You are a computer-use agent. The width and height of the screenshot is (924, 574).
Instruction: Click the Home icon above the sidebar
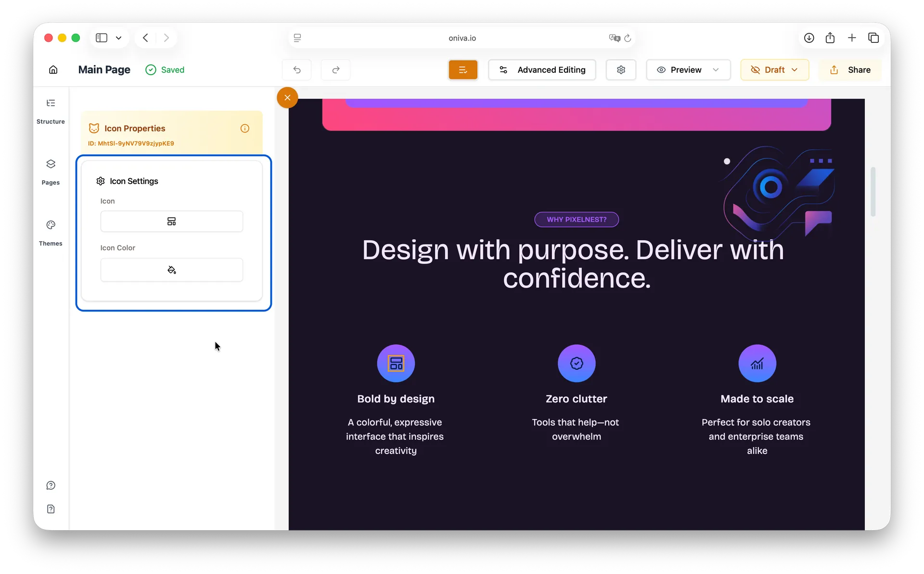53,69
